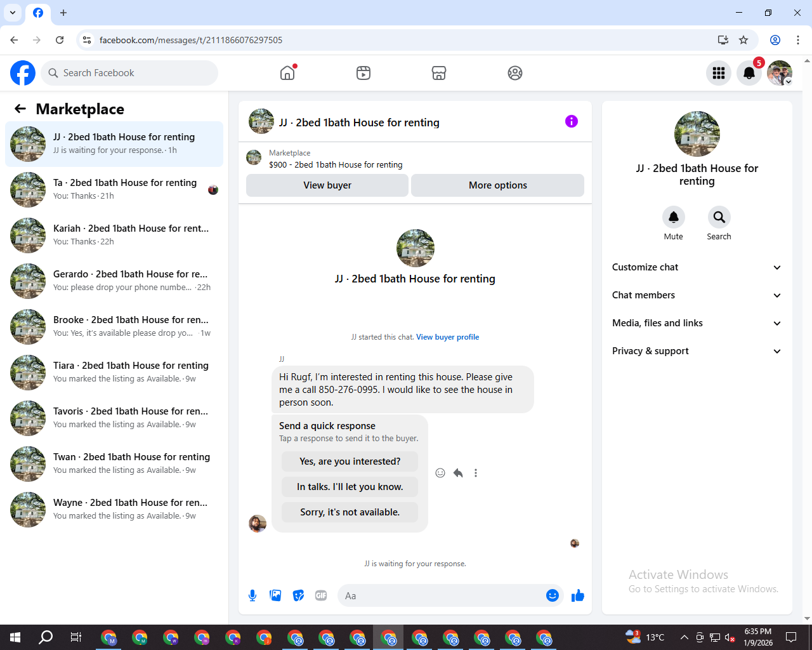Expand Chat members section
The image size is (812, 650).
(697, 295)
